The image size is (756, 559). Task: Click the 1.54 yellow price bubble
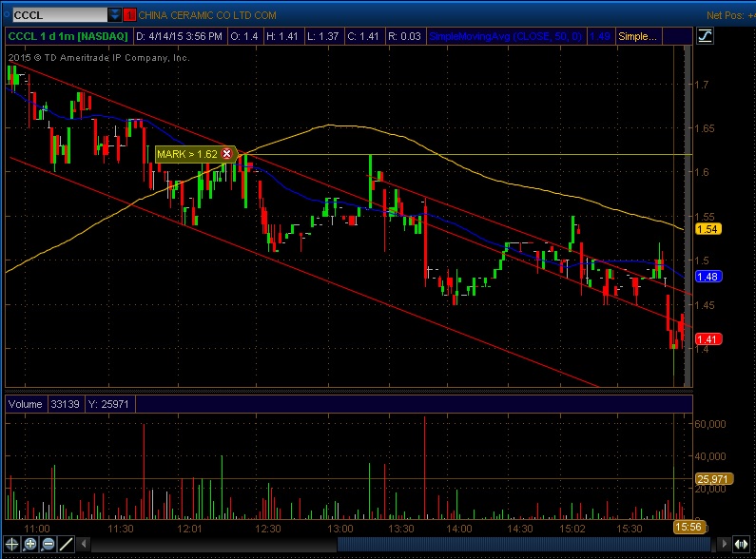(x=708, y=229)
